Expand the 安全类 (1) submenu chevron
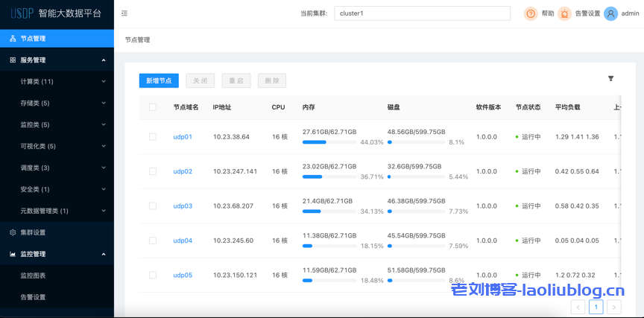644x318 pixels. point(104,190)
